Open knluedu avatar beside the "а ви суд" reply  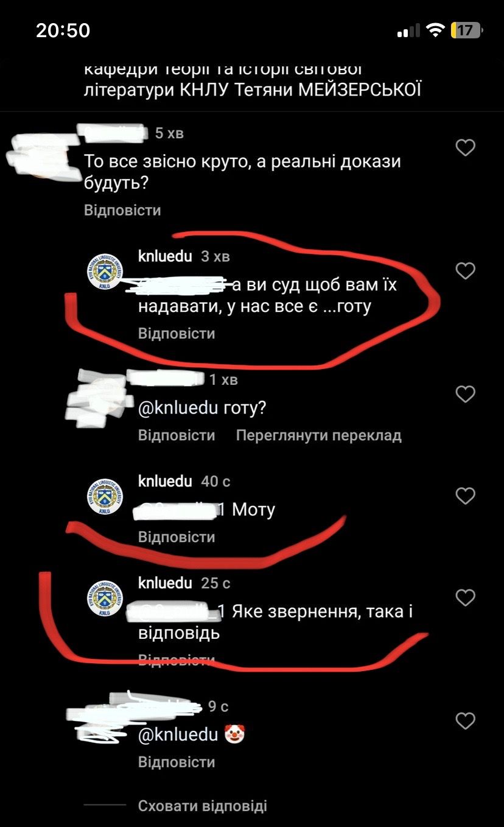[106, 272]
